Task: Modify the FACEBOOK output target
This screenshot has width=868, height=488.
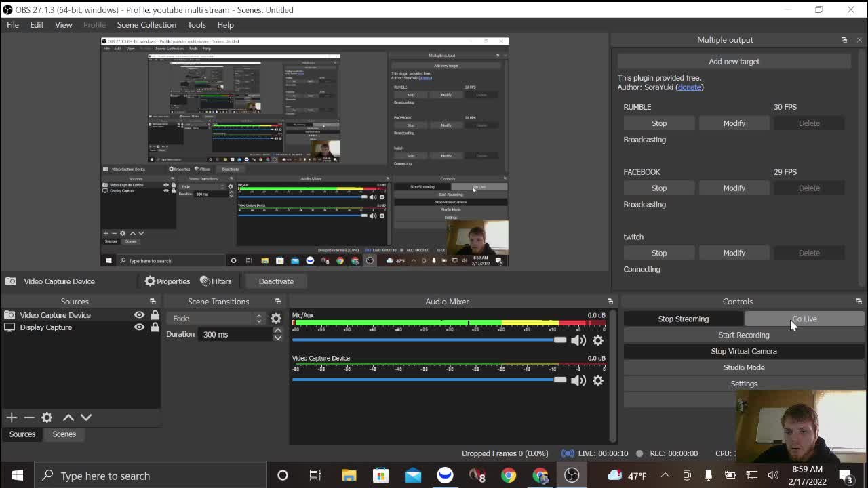Action: 734,188
